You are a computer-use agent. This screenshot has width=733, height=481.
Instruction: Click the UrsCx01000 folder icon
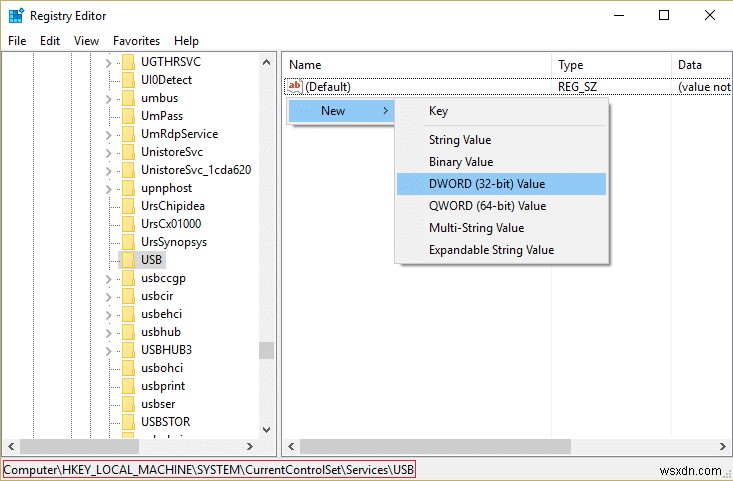128,224
